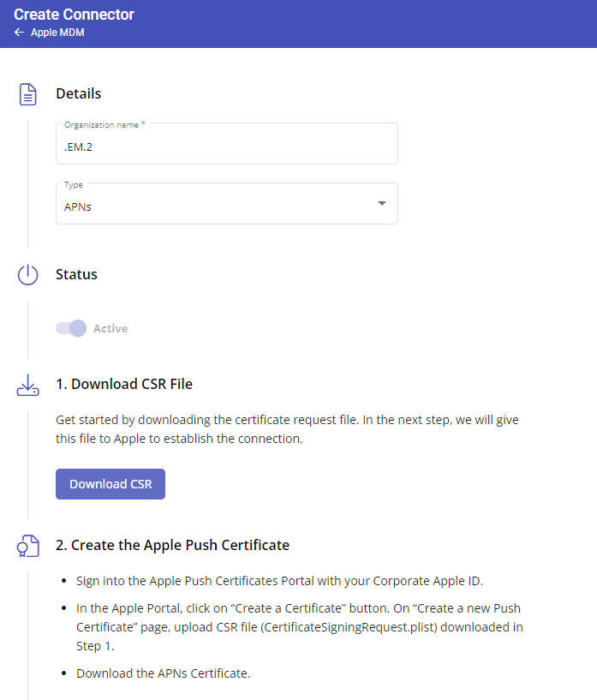The height and width of the screenshot is (700, 597).
Task: Click the Details section heading
Action: [x=79, y=93]
